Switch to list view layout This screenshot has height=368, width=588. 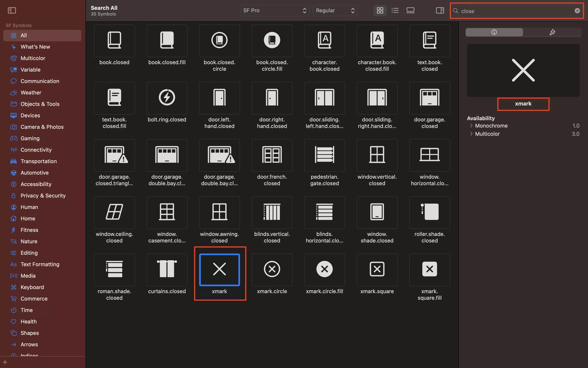[395, 10]
